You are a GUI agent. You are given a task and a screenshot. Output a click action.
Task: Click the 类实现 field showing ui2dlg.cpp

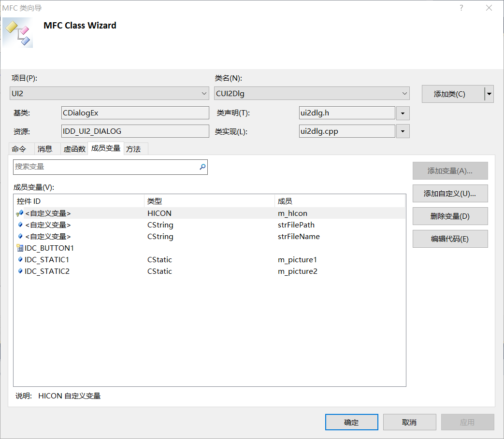point(347,131)
